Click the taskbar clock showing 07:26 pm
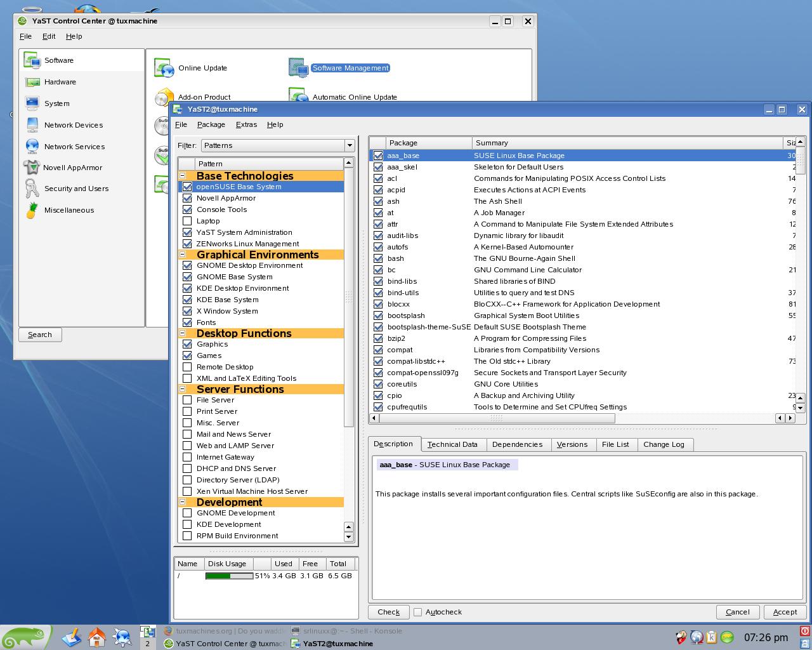The width and height of the screenshot is (812, 650). 766,637
